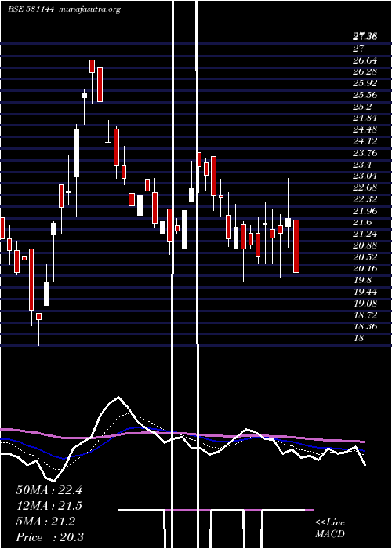Click the 22.32 price axis label
Viewport: 392px width, 549px height.
tap(365, 199)
